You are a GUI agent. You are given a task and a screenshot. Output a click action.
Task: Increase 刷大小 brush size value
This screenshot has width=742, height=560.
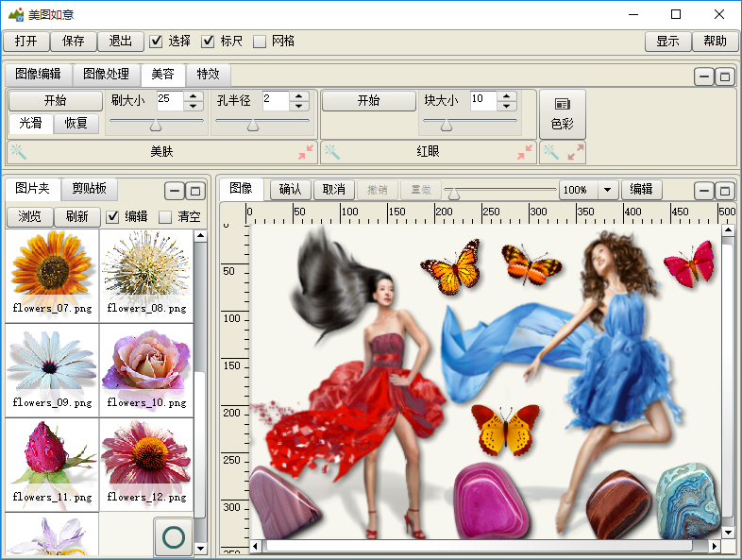[194, 96]
